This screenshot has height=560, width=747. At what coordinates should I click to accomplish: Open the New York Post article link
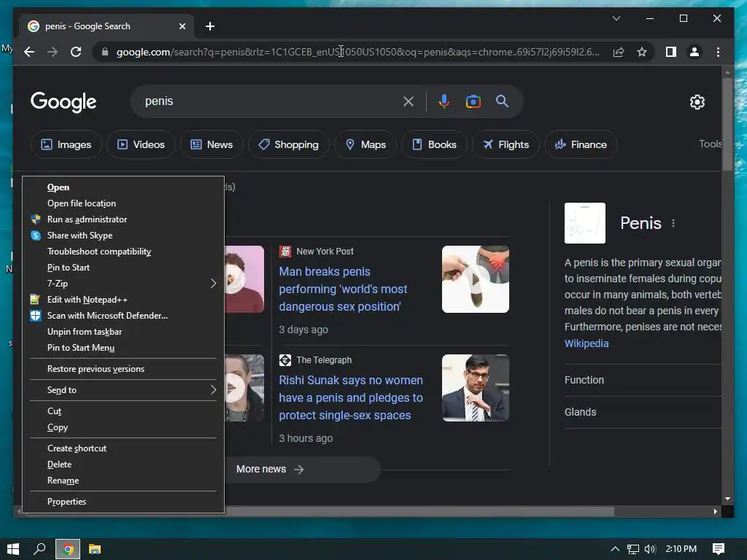(343, 289)
